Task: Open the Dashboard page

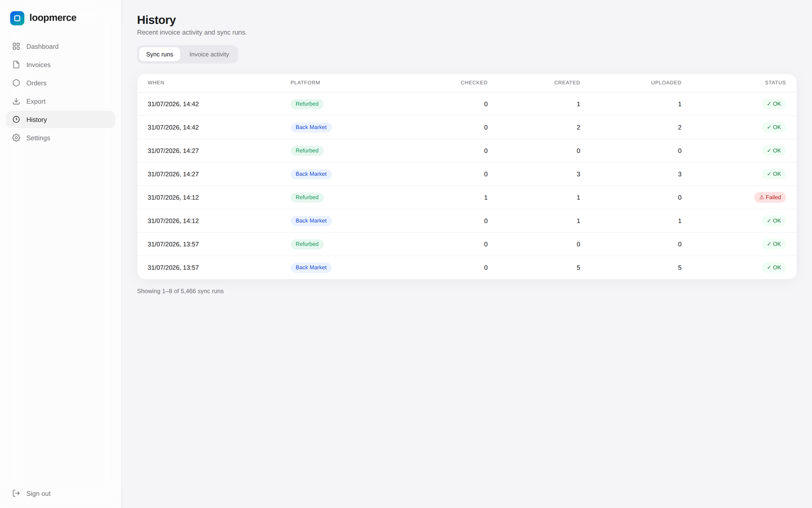Action: click(60, 46)
